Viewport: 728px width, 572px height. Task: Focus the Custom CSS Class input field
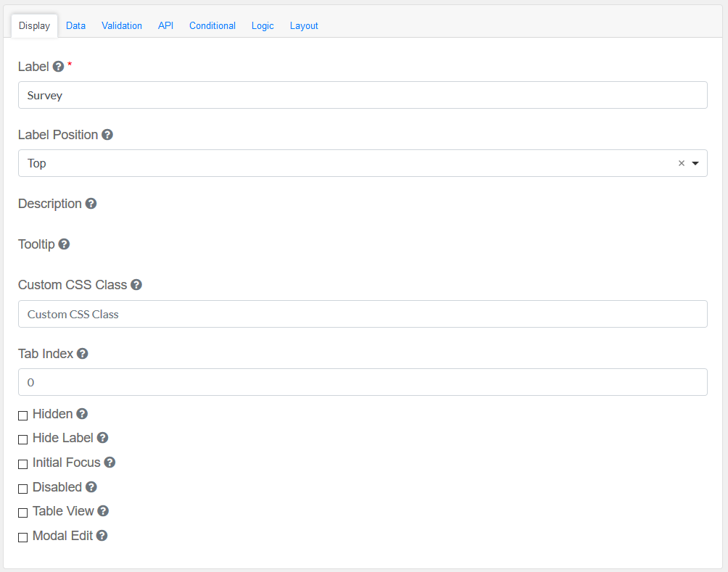pos(363,314)
